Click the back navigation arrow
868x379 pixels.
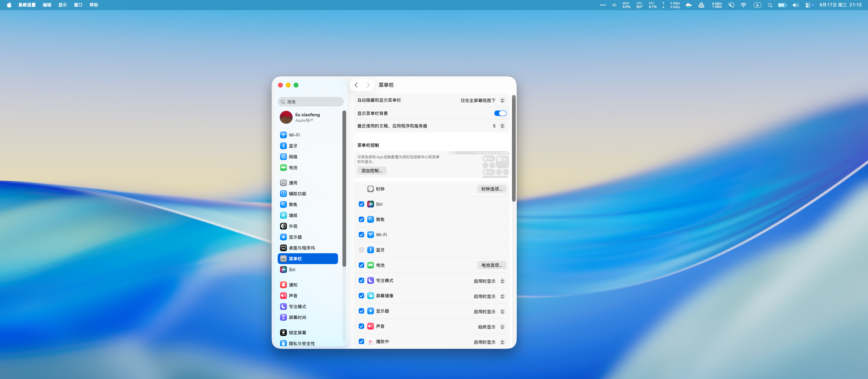click(x=356, y=85)
